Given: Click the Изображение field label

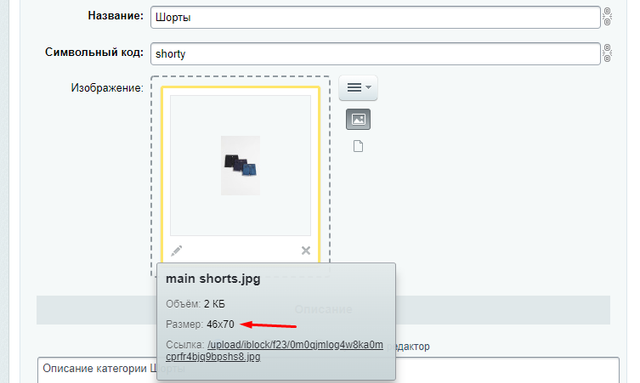Looking at the screenshot, I should click(x=107, y=88).
